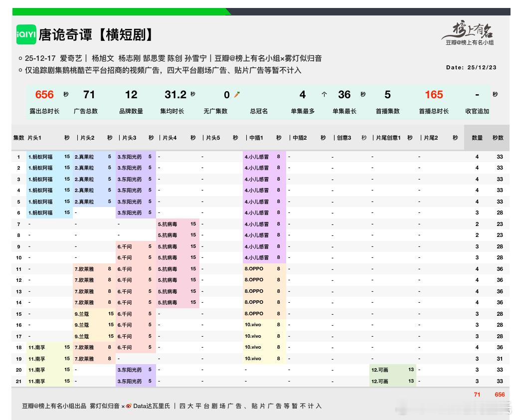
Task: Click 5.抗病毒 in episode 7 row
Action: click(x=167, y=224)
